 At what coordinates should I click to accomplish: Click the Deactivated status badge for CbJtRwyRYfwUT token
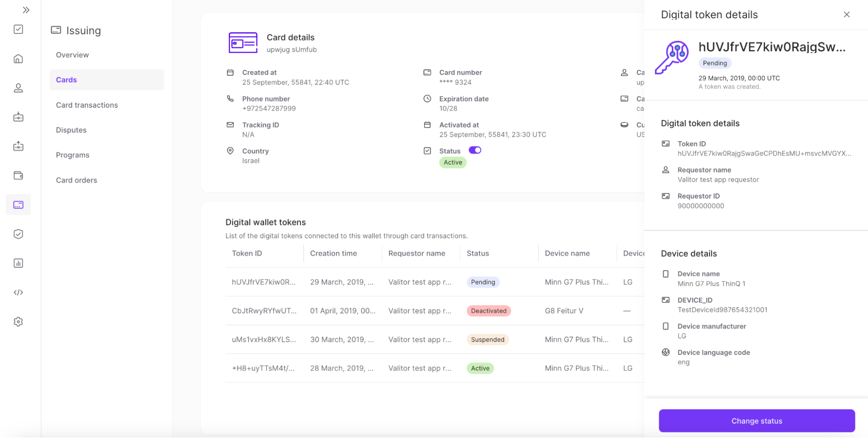tap(488, 311)
